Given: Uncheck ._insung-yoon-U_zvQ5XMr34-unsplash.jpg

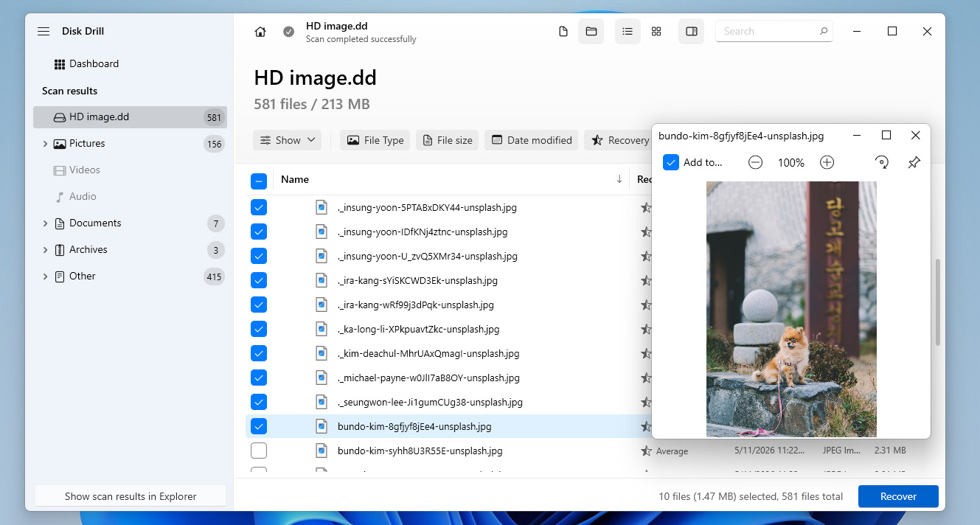Looking at the screenshot, I should [x=259, y=256].
